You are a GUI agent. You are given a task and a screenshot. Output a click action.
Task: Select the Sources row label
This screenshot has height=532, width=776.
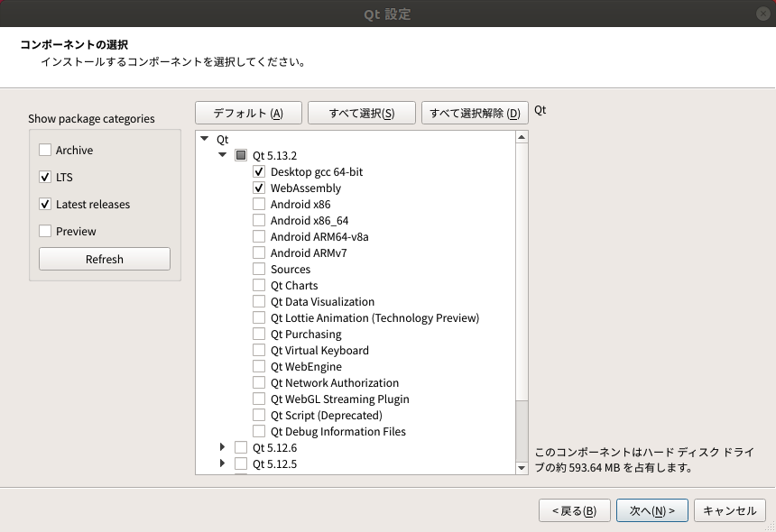click(x=291, y=270)
